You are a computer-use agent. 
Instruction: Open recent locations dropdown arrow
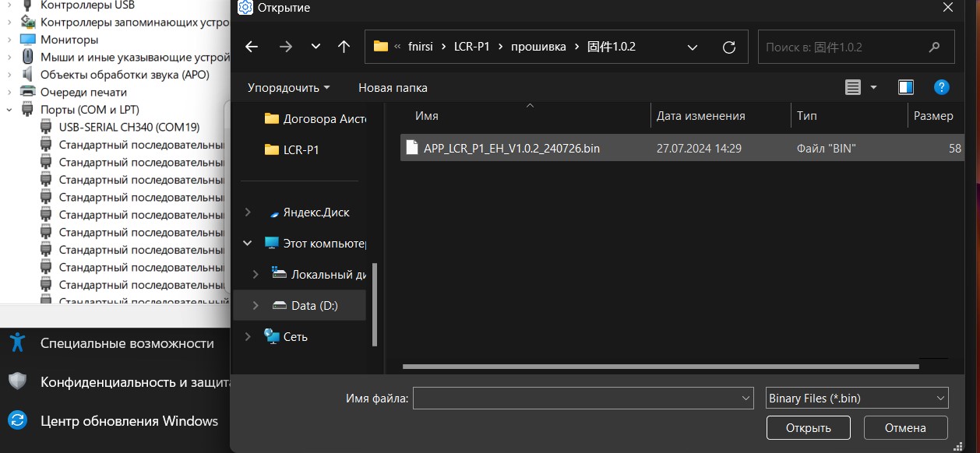[x=316, y=47]
